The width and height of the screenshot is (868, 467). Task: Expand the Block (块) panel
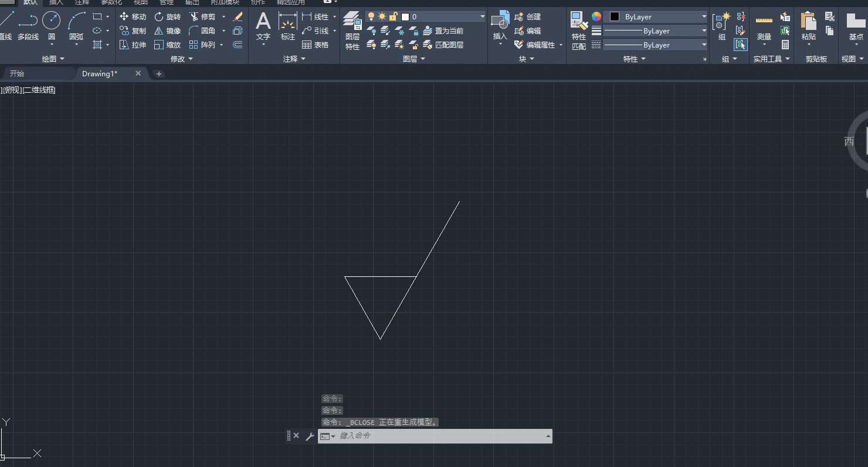point(527,59)
